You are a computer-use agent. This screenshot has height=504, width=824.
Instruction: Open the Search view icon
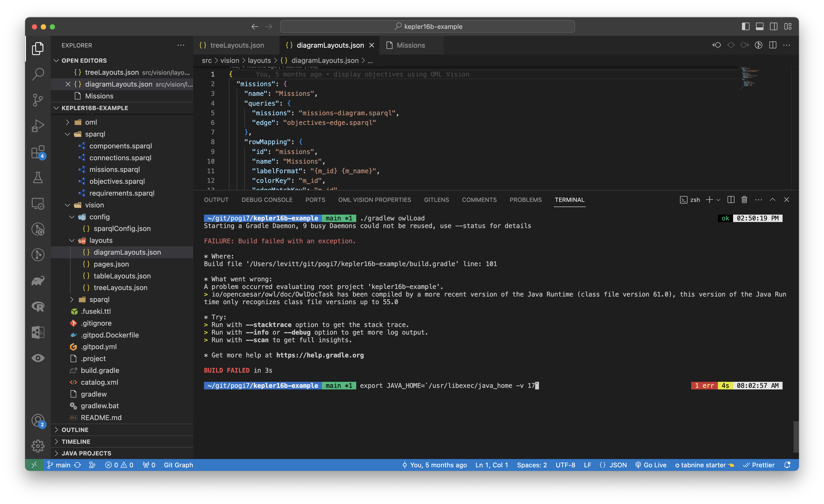[x=38, y=74]
